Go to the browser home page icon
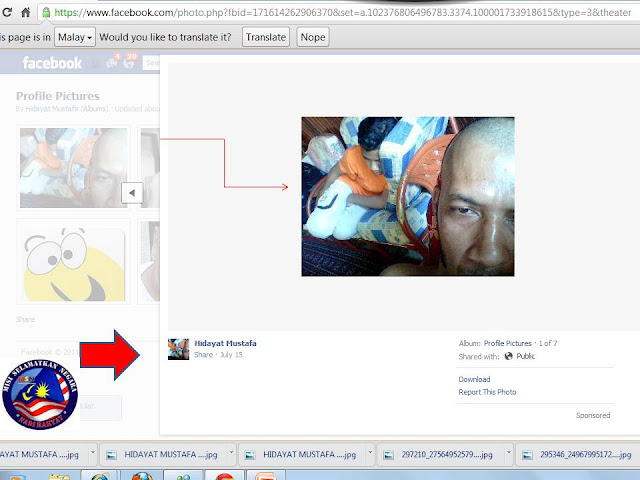The image size is (640, 480). click(x=26, y=12)
